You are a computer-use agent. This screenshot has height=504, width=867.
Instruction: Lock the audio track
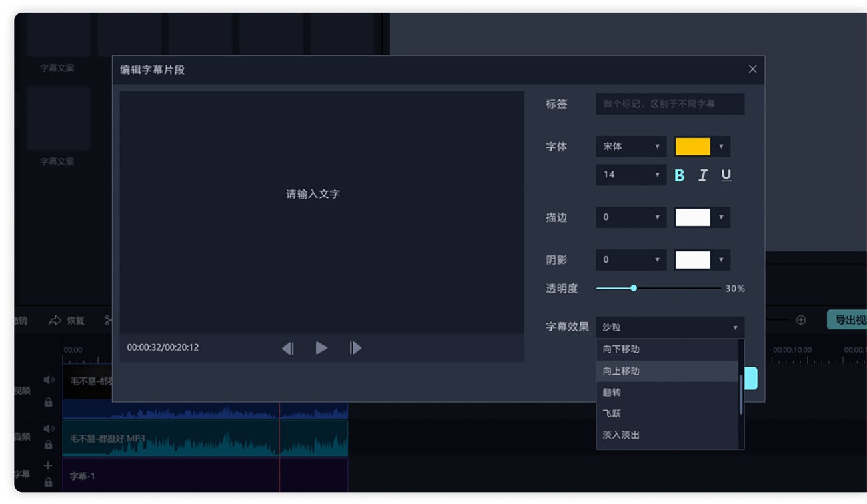[48, 445]
